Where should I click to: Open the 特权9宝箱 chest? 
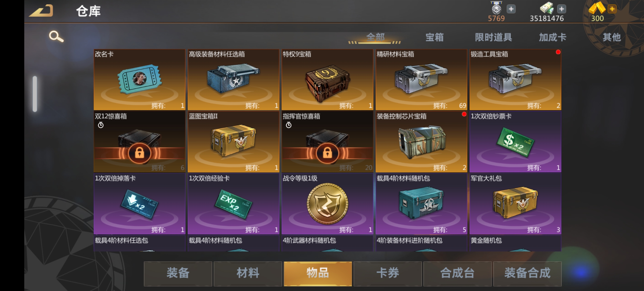pyautogui.click(x=327, y=79)
